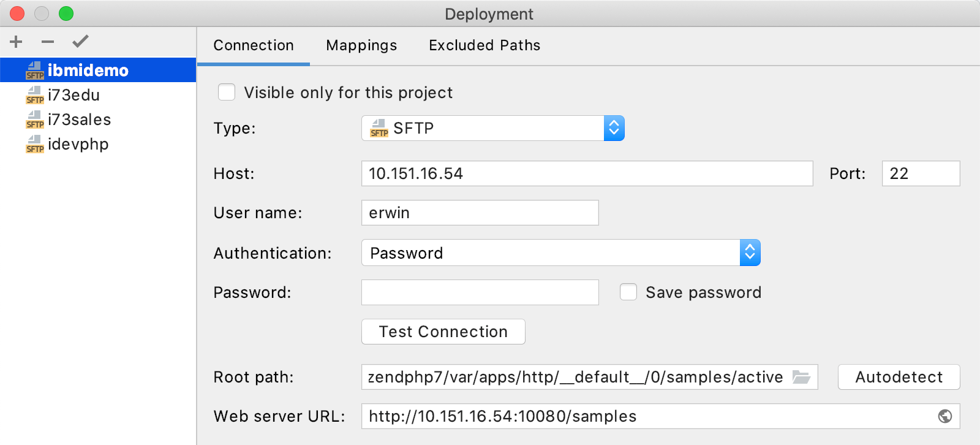This screenshot has height=445, width=980.
Task: Open the Type SFTP dropdown
Action: pyautogui.click(x=493, y=128)
